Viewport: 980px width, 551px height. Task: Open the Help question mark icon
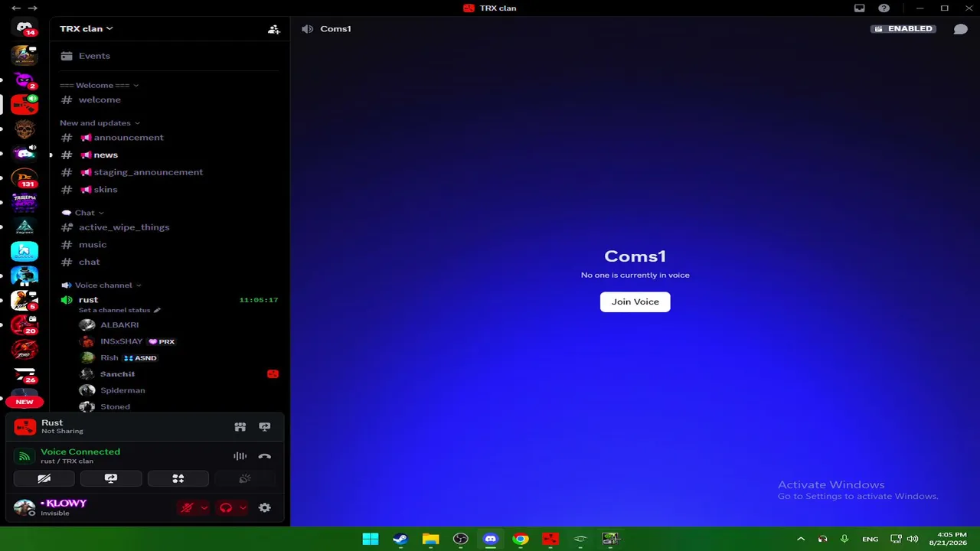(x=884, y=8)
